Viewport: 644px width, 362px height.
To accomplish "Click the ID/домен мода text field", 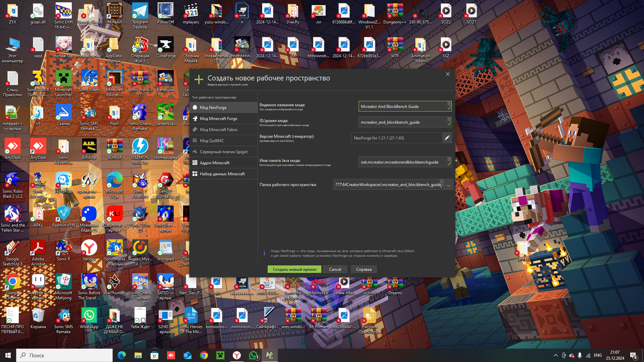I will tap(402, 122).
